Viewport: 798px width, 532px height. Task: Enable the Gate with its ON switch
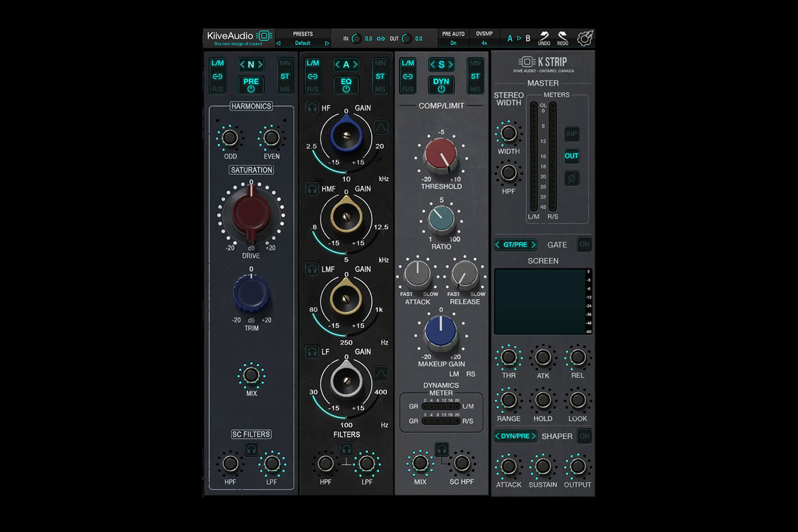[x=584, y=244]
